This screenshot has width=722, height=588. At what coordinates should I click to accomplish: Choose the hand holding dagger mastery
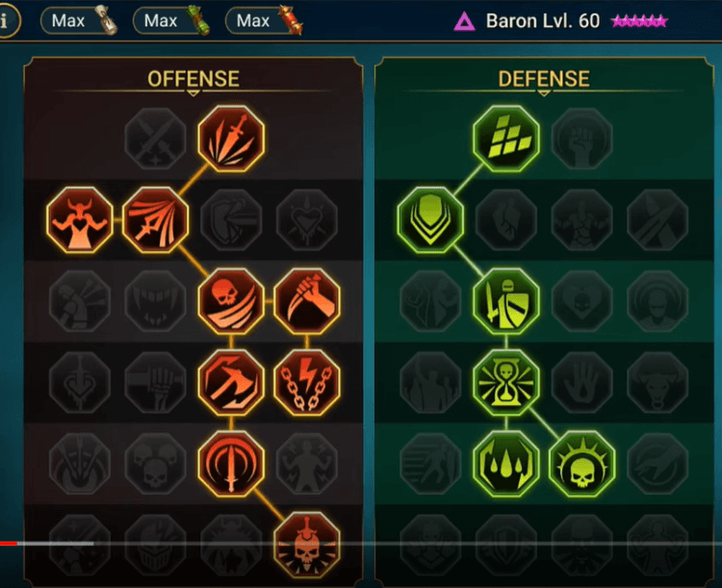307,301
